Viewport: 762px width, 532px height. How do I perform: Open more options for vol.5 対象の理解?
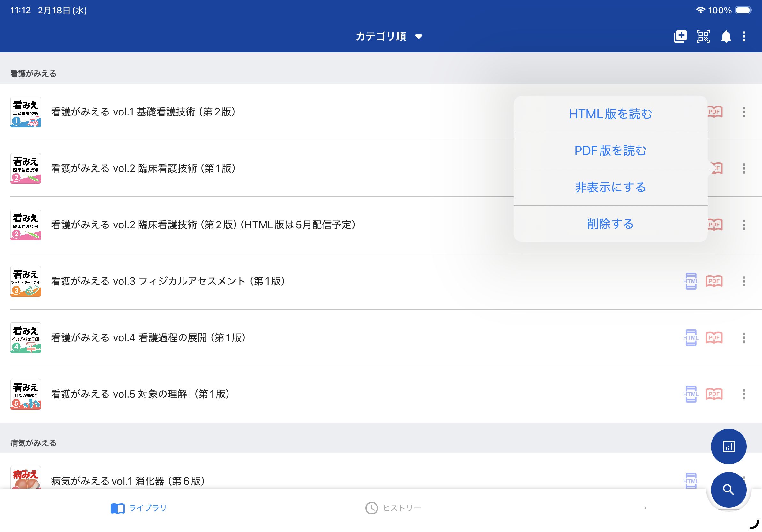[x=744, y=394]
